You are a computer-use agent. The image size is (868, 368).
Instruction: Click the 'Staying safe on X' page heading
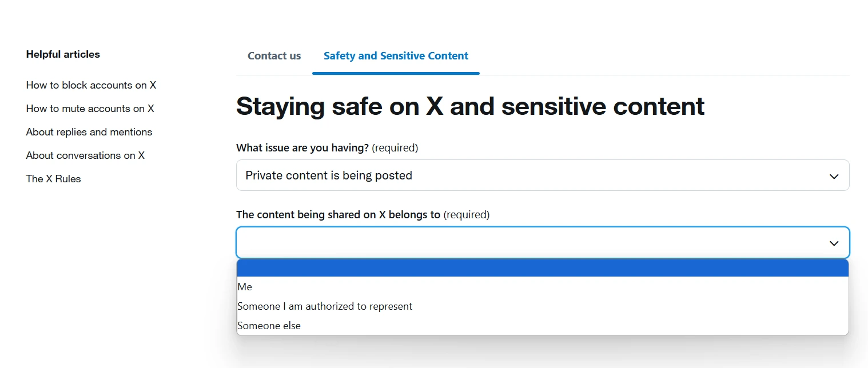[470, 107]
